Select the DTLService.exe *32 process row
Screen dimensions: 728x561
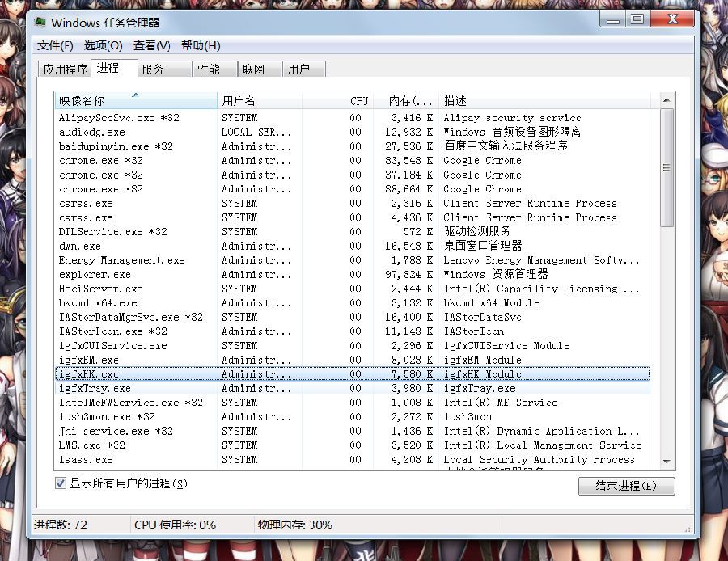(353, 231)
